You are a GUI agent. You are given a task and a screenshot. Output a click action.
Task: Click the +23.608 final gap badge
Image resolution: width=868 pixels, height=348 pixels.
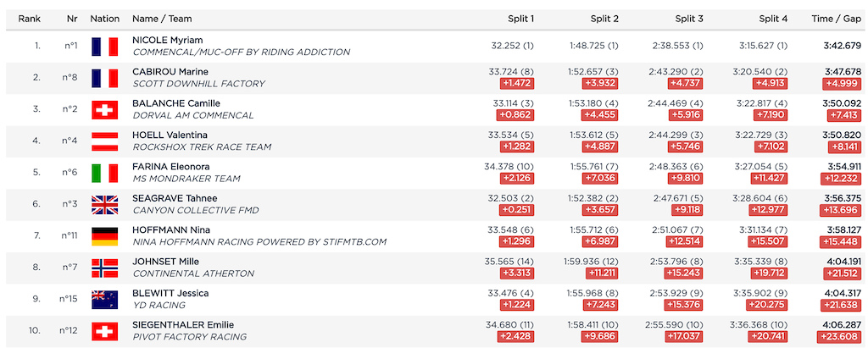click(x=840, y=337)
